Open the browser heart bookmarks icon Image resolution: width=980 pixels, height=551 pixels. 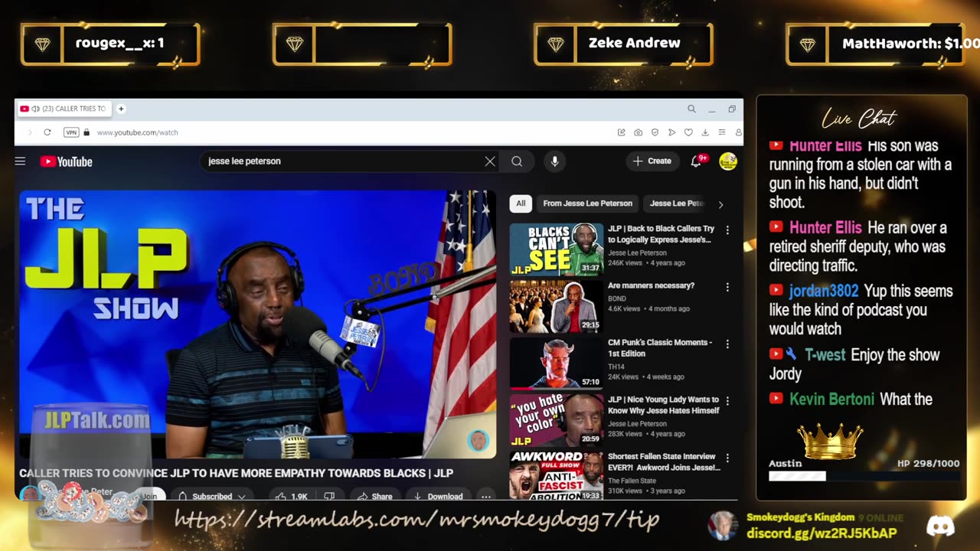[x=688, y=132]
